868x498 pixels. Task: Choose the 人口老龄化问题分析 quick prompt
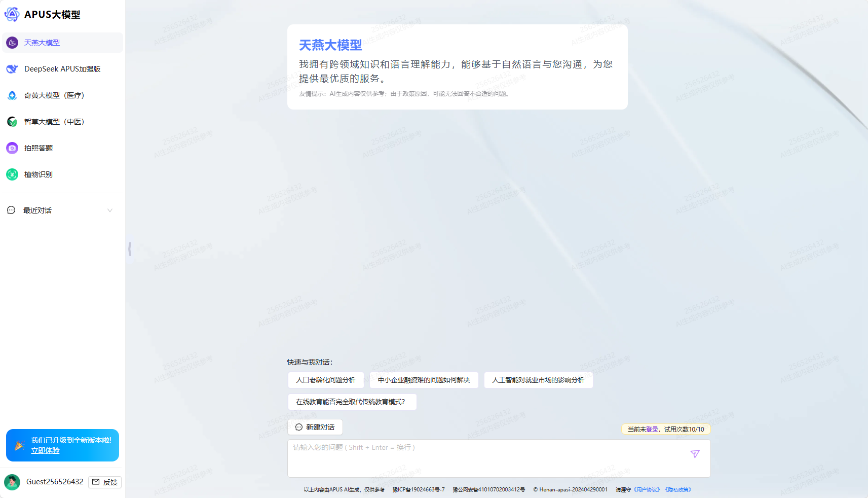326,380
